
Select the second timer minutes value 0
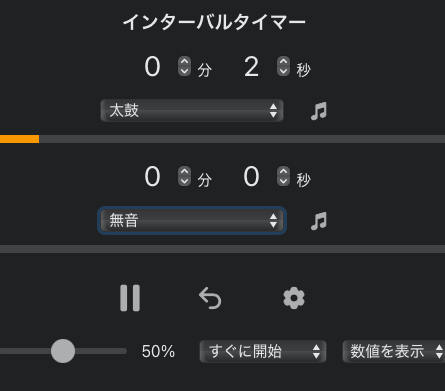[152, 177]
